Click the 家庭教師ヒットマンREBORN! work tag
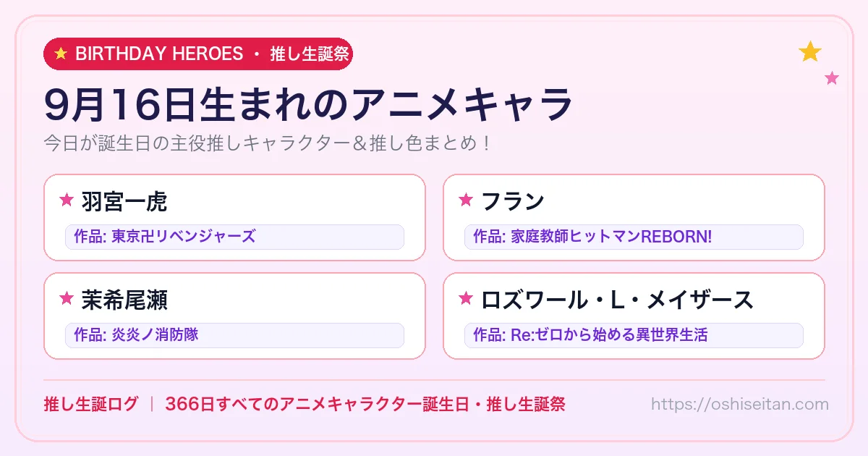This screenshot has height=456, width=868. point(634,237)
